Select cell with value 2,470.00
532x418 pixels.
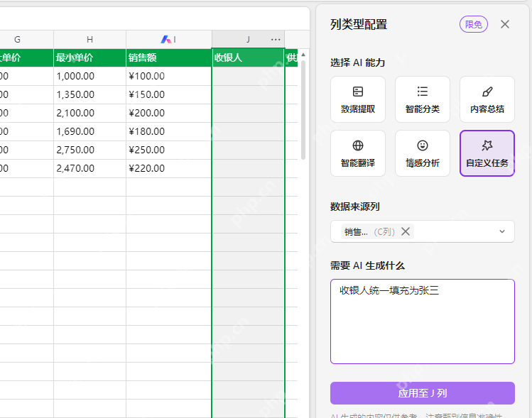click(89, 168)
